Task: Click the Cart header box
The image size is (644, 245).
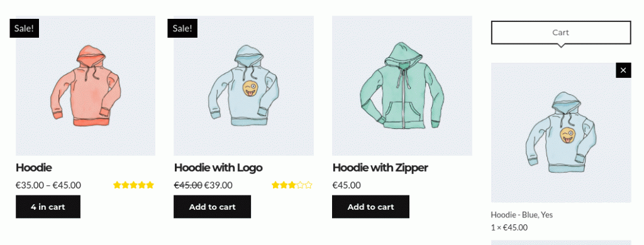Action: tap(561, 33)
